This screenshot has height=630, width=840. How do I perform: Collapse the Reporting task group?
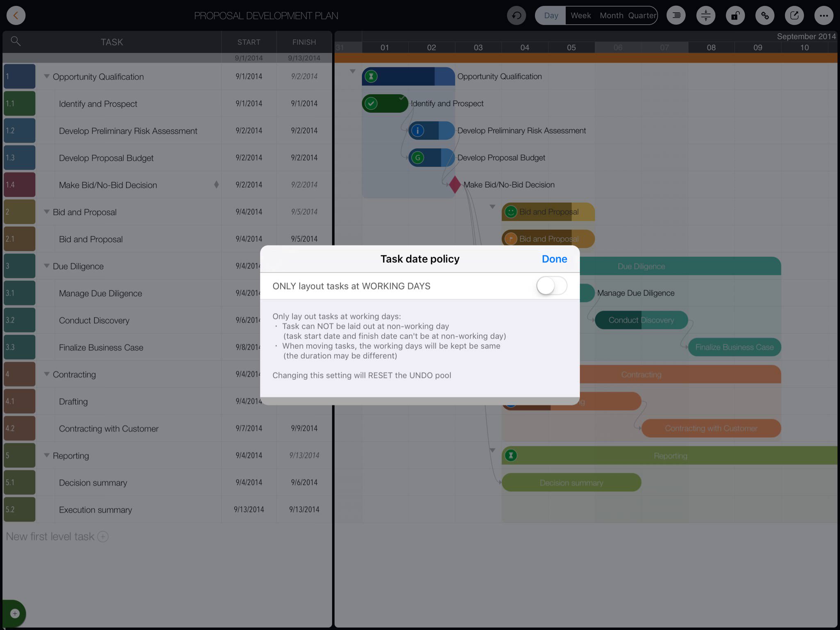47,455
